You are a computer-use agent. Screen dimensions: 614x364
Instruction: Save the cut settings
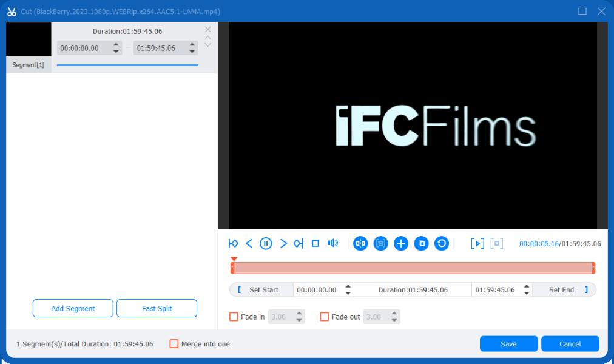click(508, 343)
